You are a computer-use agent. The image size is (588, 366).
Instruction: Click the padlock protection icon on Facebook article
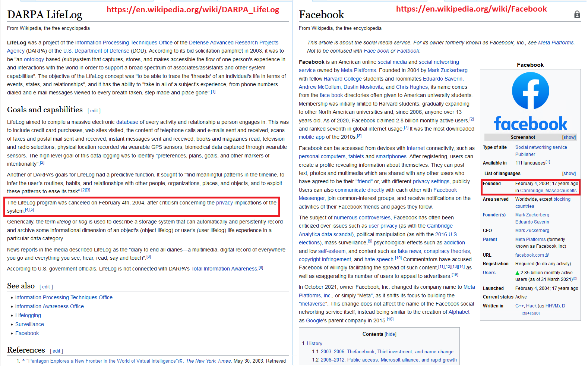coord(577,15)
